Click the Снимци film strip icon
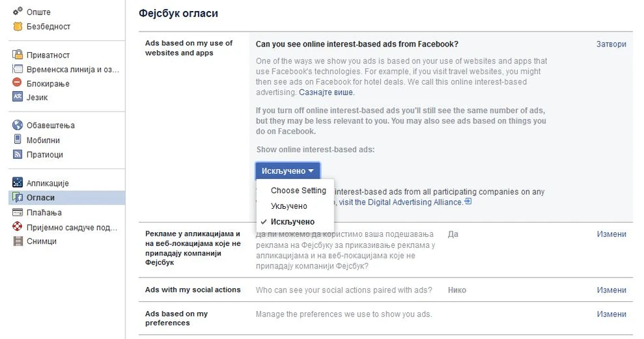The height and width of the screenshot is (339, 644). tap(17, 241)
